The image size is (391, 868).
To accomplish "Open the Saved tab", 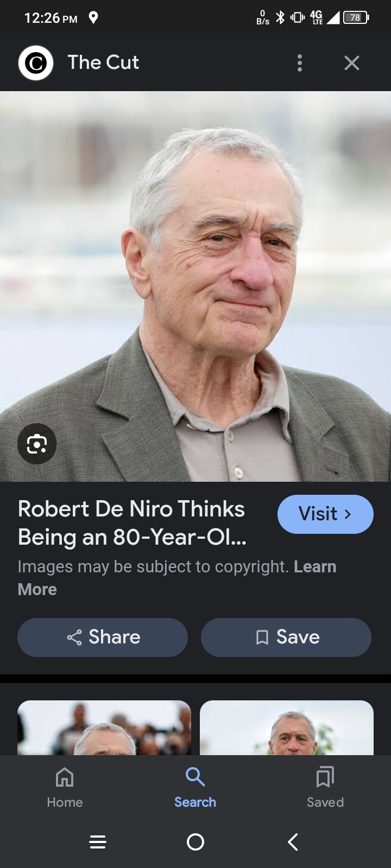I will click(325, 788).
